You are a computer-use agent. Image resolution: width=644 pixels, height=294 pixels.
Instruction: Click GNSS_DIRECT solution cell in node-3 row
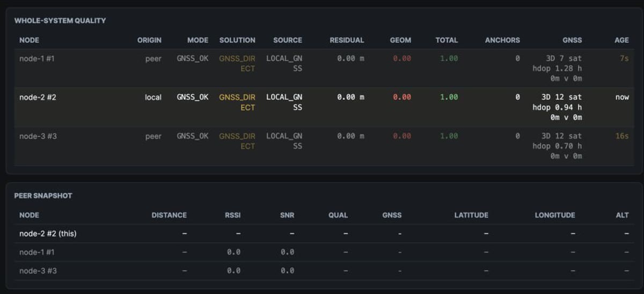(237, 141)
